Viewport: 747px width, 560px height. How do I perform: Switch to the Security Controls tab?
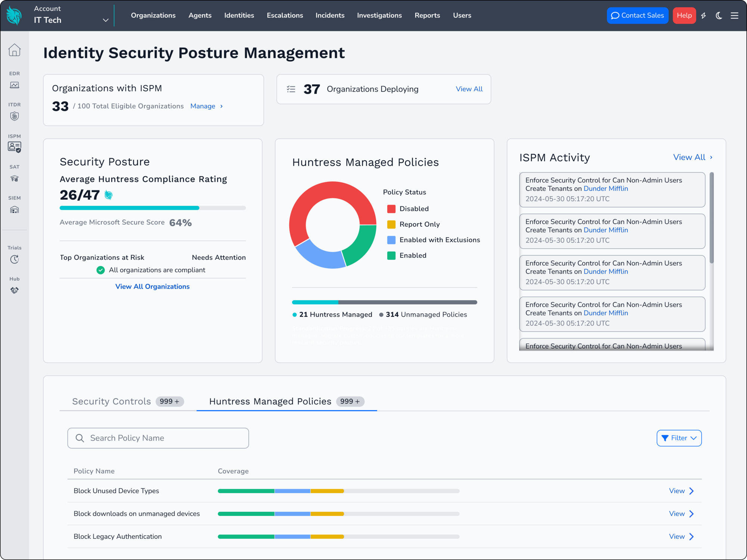click(x=127, y=401)
